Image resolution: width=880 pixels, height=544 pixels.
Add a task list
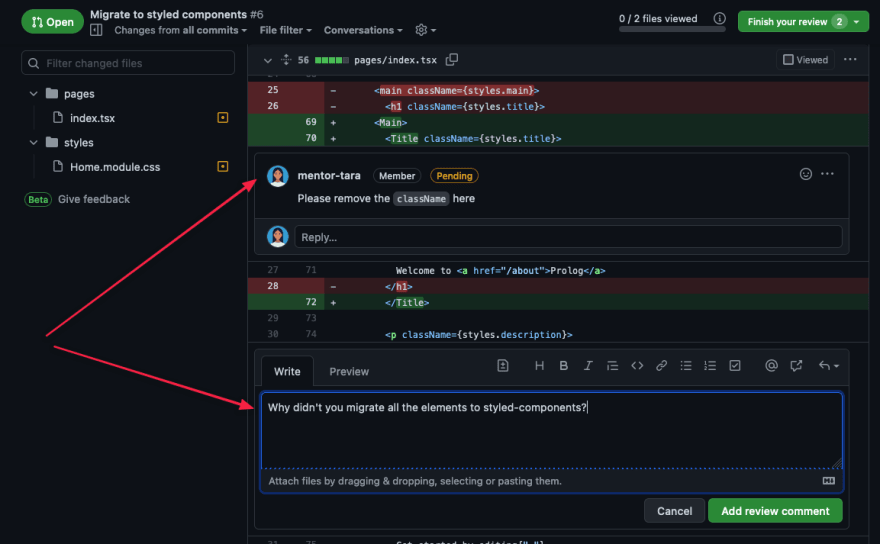735,365
